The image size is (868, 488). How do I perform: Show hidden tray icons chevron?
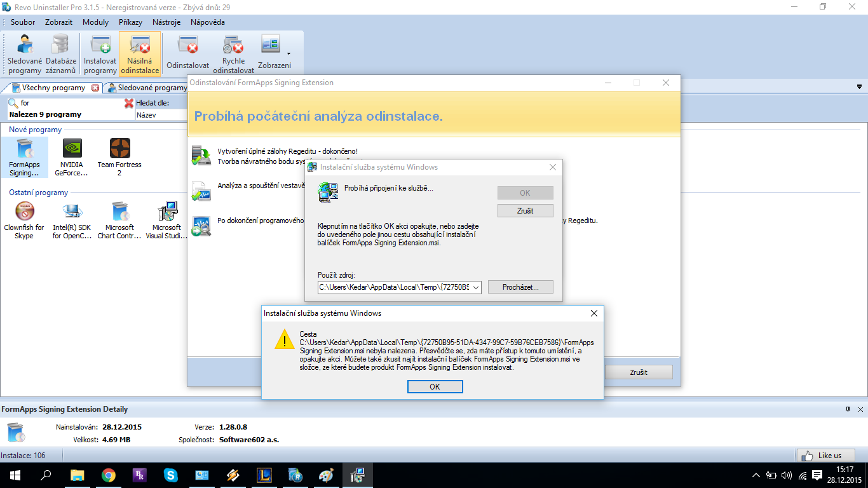click(x=756, y=475)
